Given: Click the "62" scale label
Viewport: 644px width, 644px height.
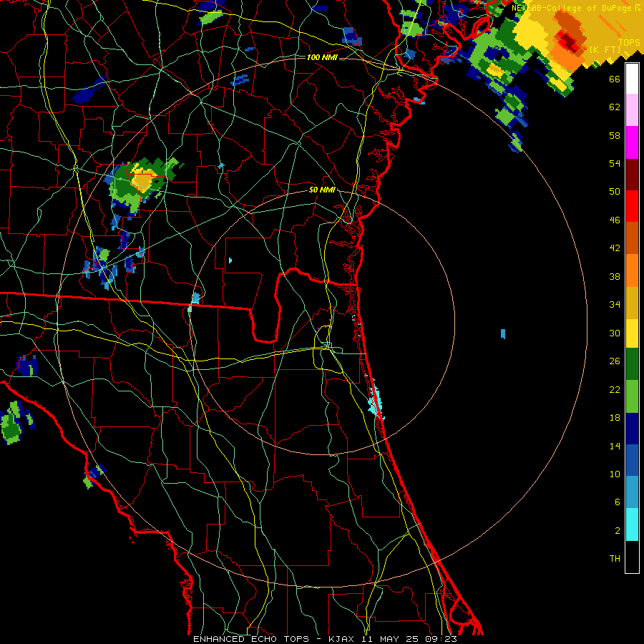Looking at the screenshot, I should pos(615,107).
